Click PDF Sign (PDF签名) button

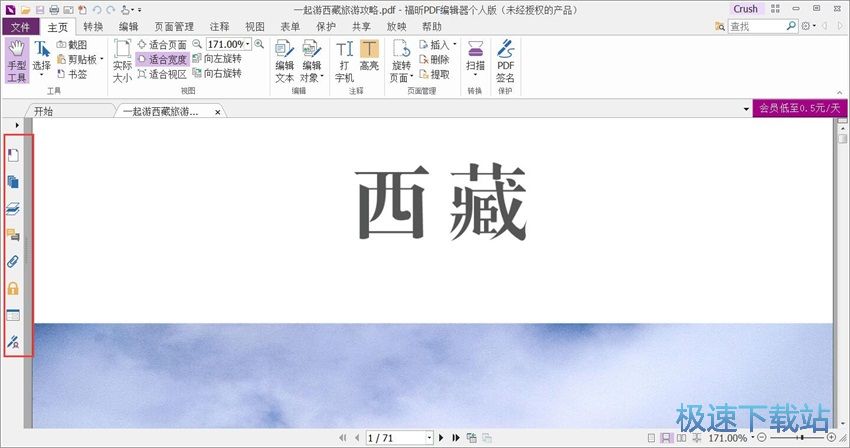505,61
